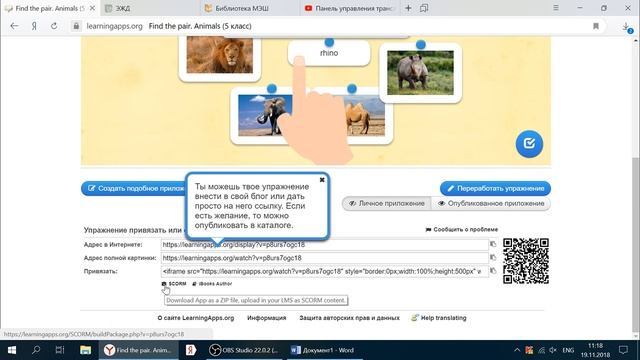Open the Yandex home button
The image size is (640, 360).
click(x=34, y=26)
